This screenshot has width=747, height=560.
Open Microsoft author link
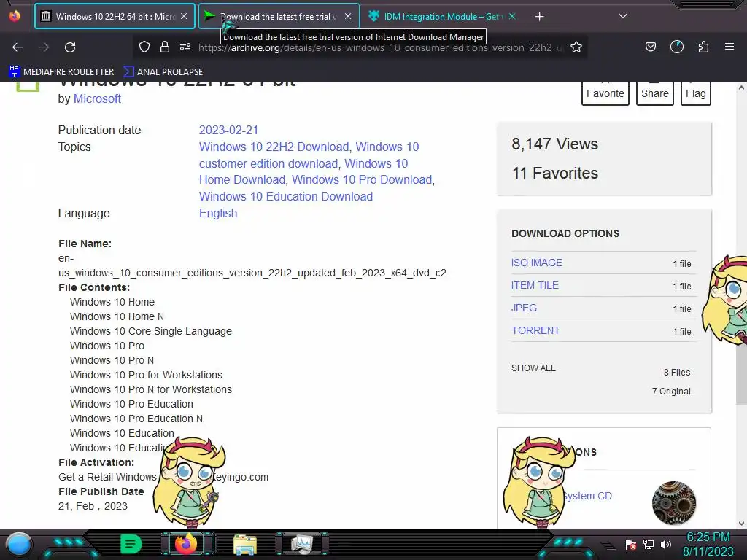tap(97, 98)
